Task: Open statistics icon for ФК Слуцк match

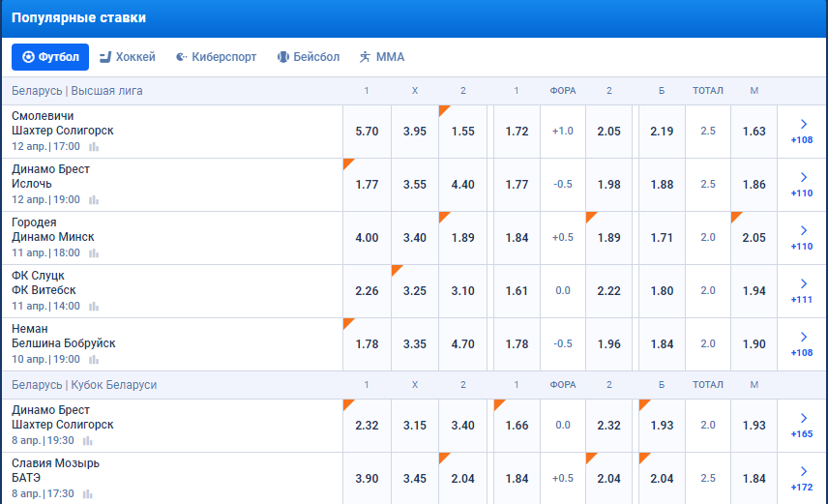Action: point(94,307)
